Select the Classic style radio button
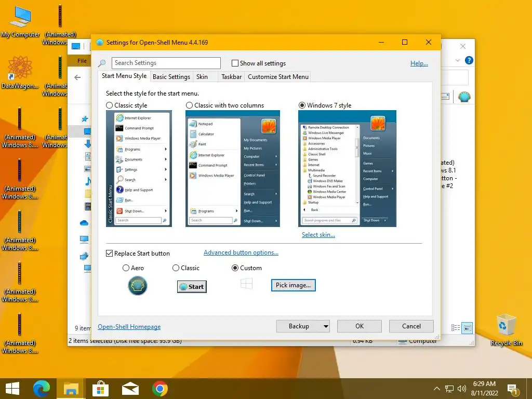 point(109,105)
